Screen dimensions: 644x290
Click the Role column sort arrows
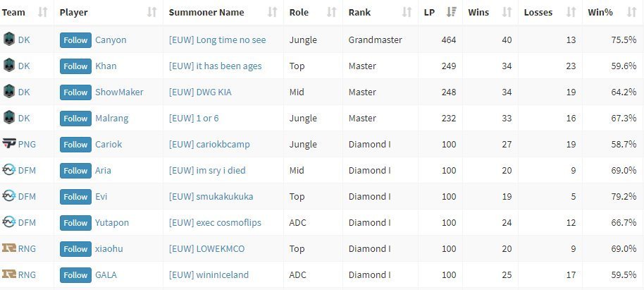pyautogui.click(x=331, y=12)
